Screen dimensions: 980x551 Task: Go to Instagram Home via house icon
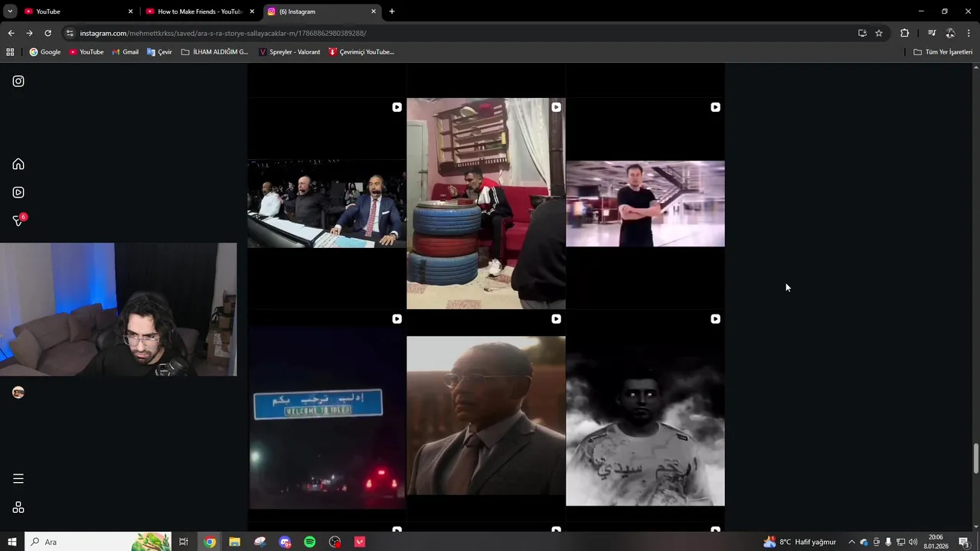pyautogui.click(x=18, y=164)
